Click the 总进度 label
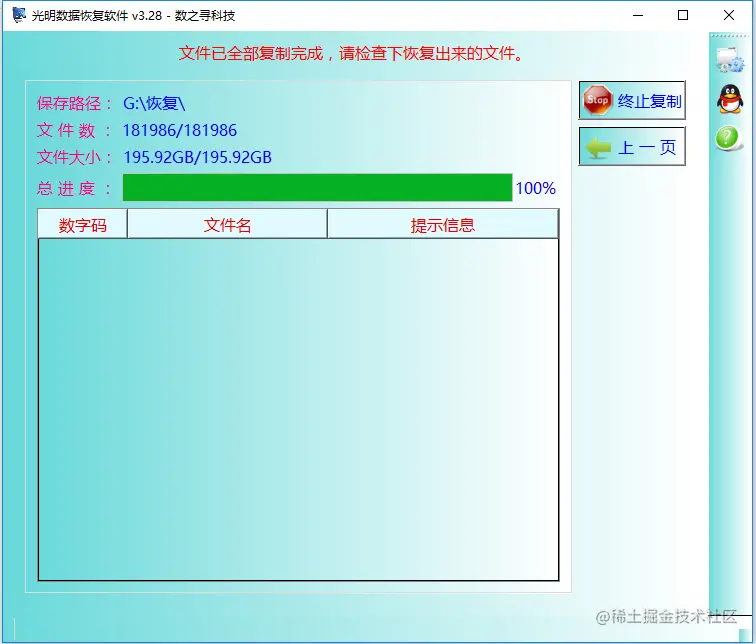The width and height of the screenshot is (756, 644). pos(74,188)
